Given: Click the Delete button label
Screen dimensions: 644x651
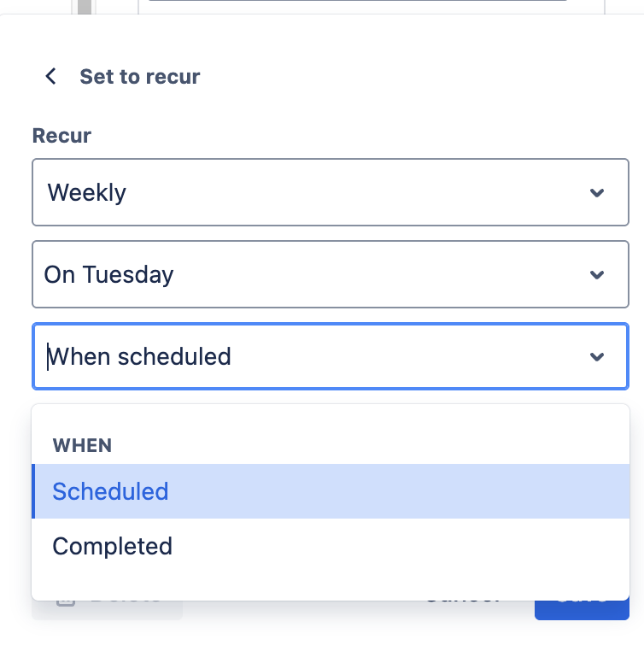Looking at the screenshot, I should (x=126, y=602).
